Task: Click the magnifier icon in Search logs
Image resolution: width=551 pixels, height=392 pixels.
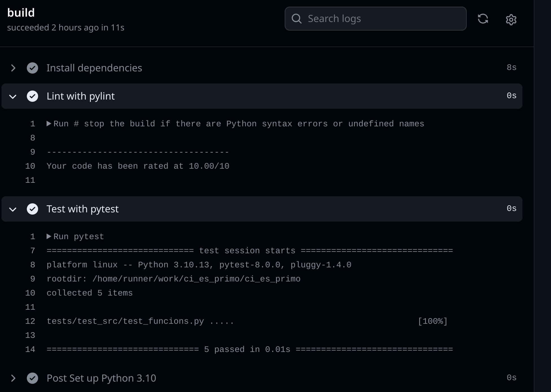Action: tap(296, 19)
